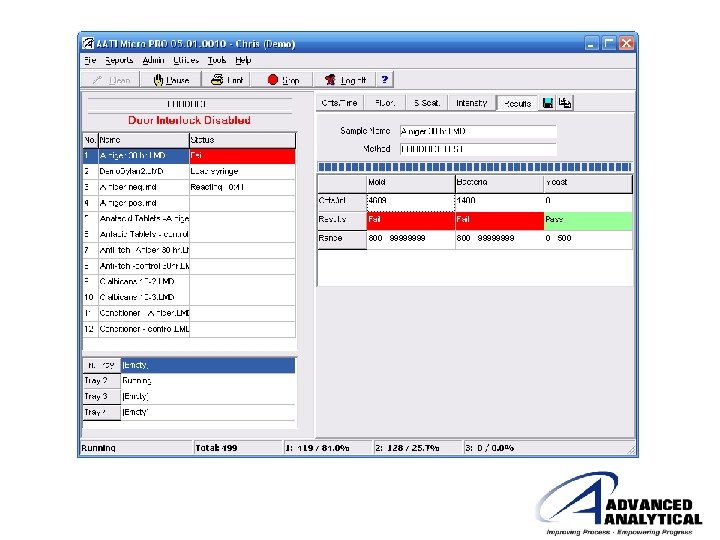Viewport: 720px width, 540px height.
Task: Switch to the Results tab
Action: pyautogui.click(x=518, y=103)
